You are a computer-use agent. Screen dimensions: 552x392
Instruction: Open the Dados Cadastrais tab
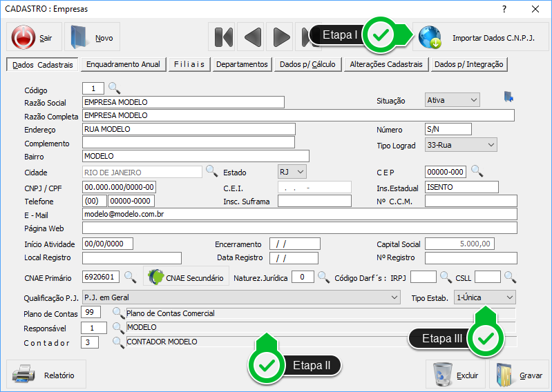pos(43,65)
